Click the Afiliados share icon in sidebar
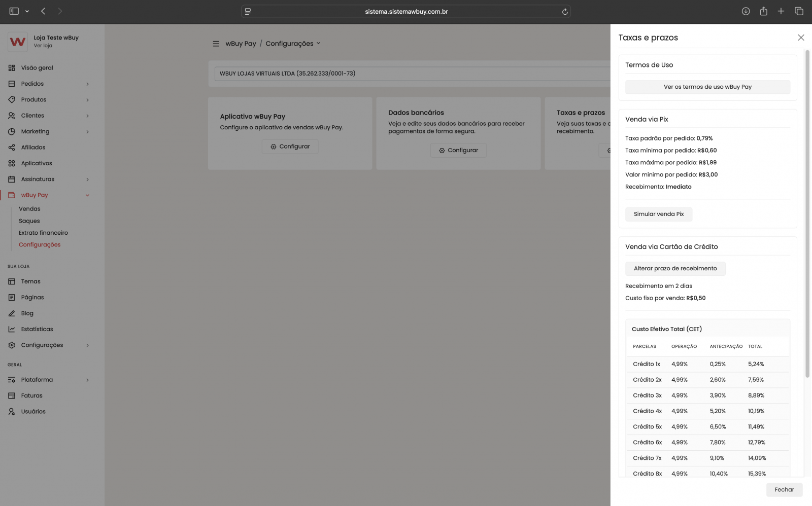The height and width of the screenshot is (506, 812). pyautogui.click(x=12, y=148)
